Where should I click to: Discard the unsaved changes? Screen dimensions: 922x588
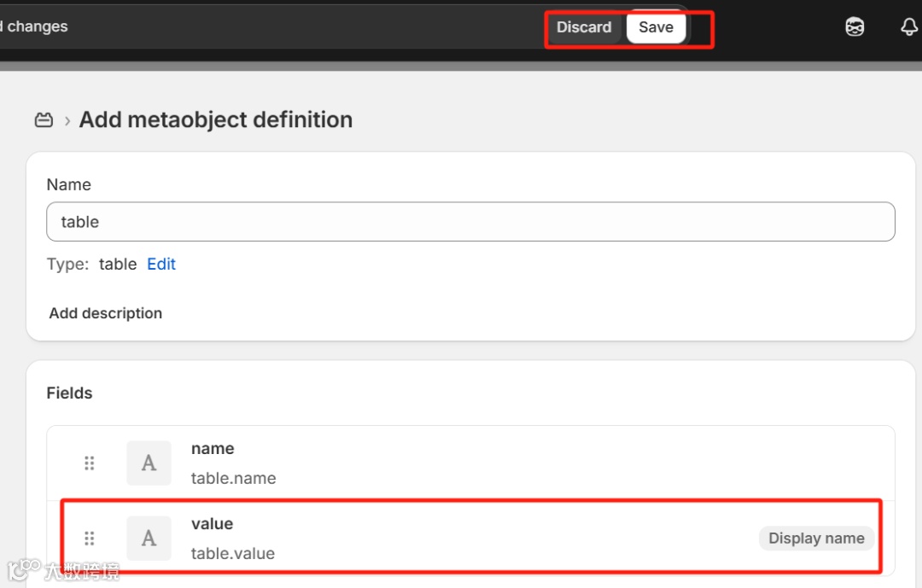click(584, 27)
